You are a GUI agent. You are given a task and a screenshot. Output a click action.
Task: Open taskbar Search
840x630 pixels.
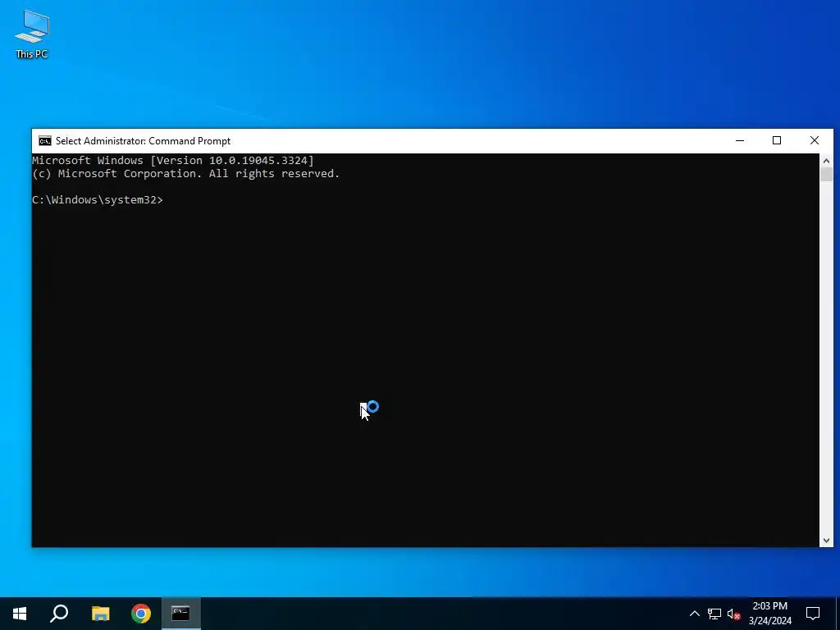tap(59, 614)
